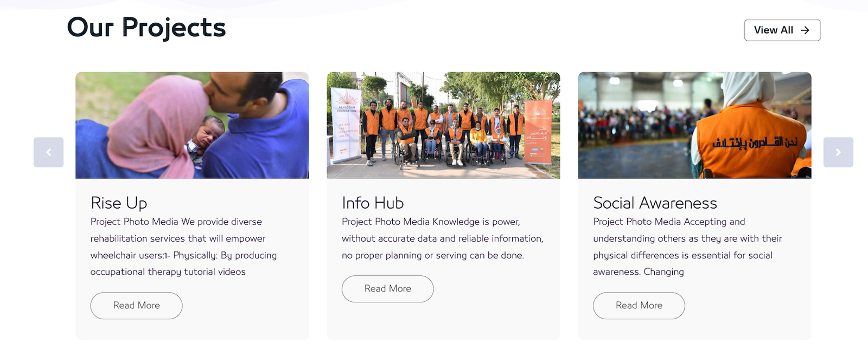Click the next carousel arrow
This screenshot has width=868, height=362.
(x=838, y=152)
